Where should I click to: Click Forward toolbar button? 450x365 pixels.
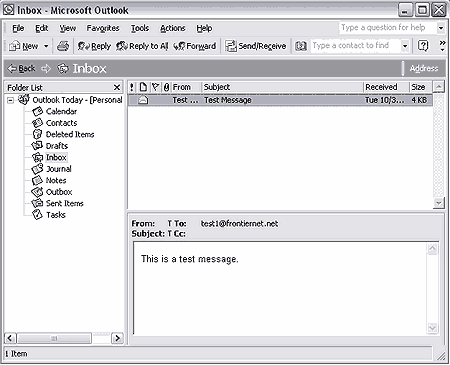click(195, 46)
